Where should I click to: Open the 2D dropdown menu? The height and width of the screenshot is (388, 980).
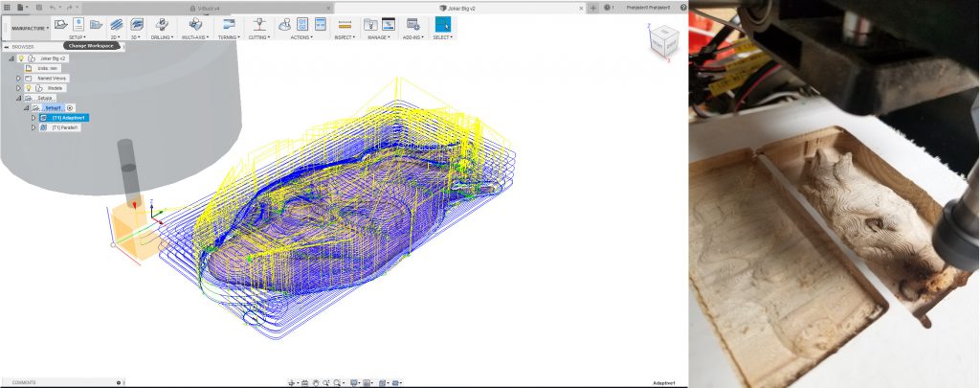116,37
